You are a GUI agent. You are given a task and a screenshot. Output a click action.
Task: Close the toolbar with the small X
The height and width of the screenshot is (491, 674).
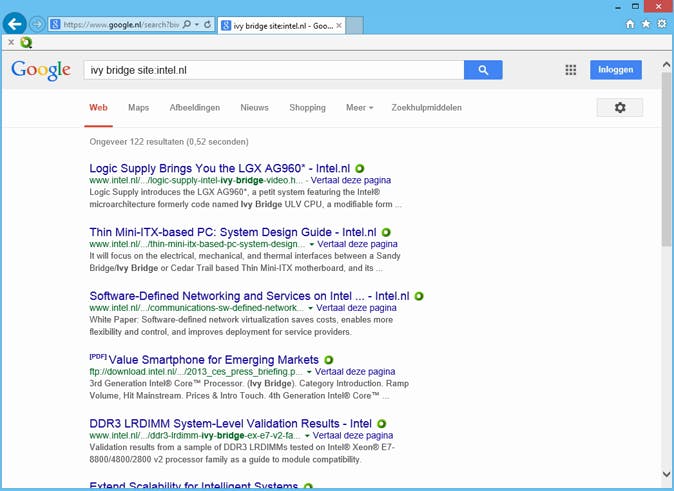click(x=11, y=42)
